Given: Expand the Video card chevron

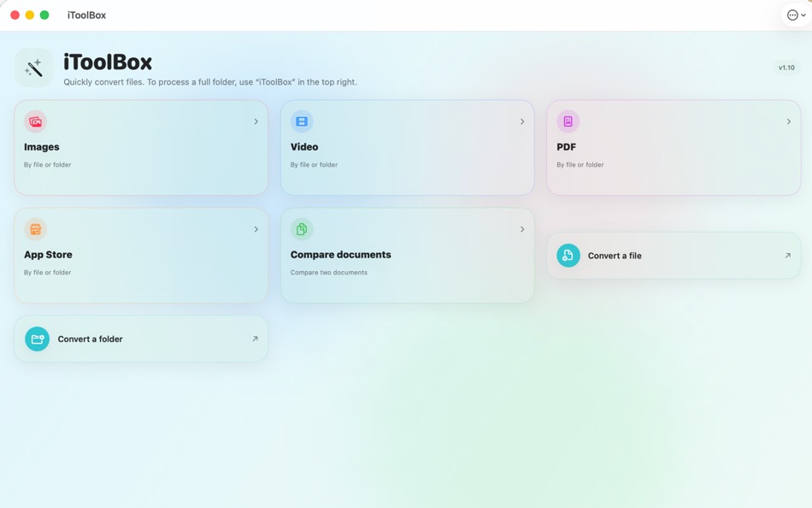Looking at the screenshot, I should click(x=521, y=121).
